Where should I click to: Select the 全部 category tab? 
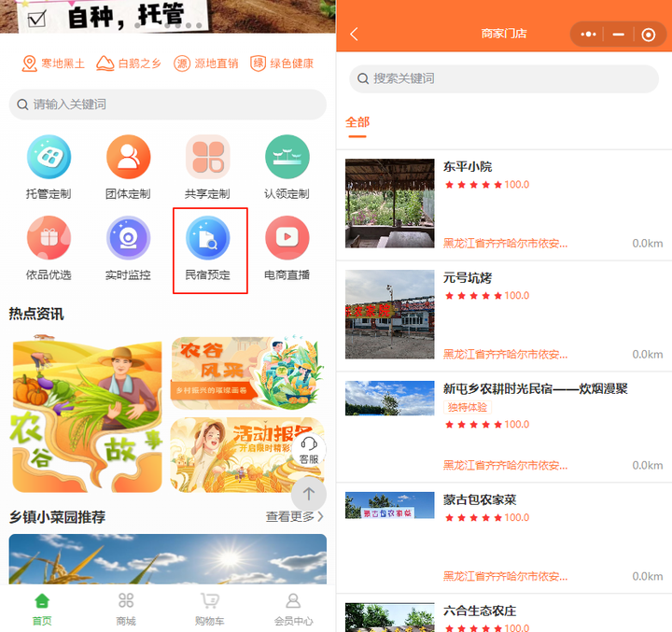[x=357, y=122]
